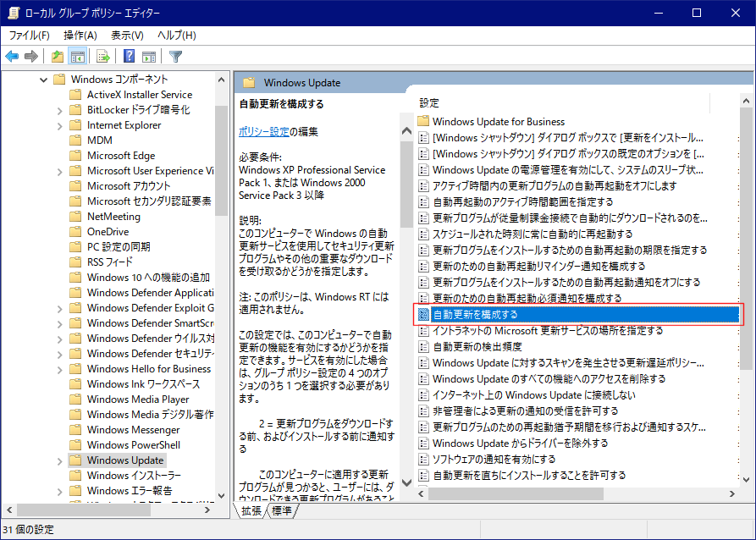Expand the Windows エラー報告 tree node
Image resolution: width=756 pixels, height=540 pixels.
point(60,491)
